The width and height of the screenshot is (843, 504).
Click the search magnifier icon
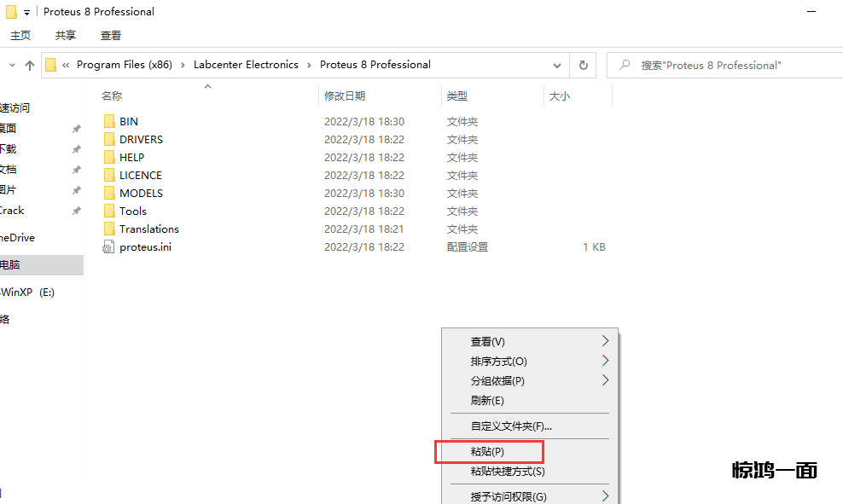[625, 65]
